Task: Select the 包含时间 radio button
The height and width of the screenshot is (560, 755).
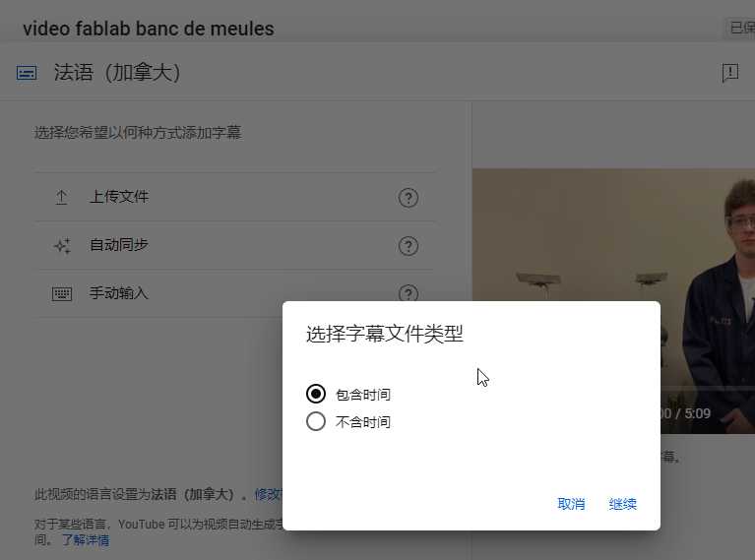Action: click(316, 394)
